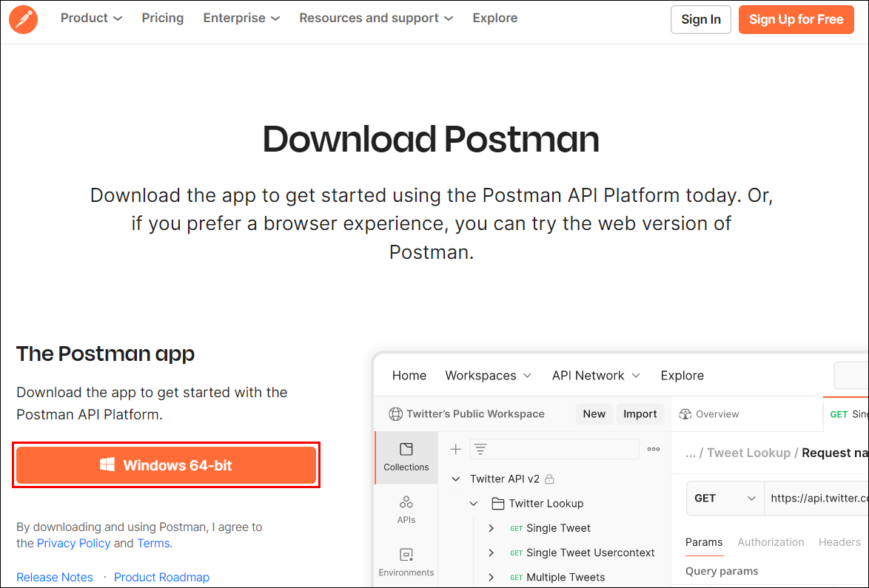Click the globe icon beside Twitter's Public Workspace
Viewport: 869px width, 588px height.
click(396, 414)
